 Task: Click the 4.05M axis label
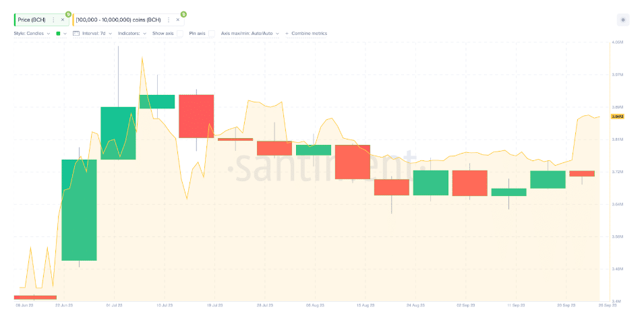pyautogui.click(x=617, y=42)
